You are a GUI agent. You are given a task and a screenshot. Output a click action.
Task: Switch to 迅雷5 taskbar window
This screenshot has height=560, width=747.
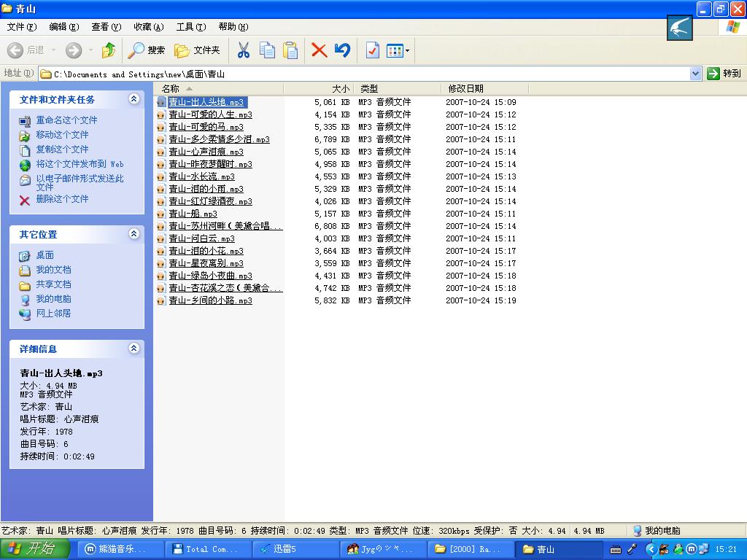pos(295,549)
